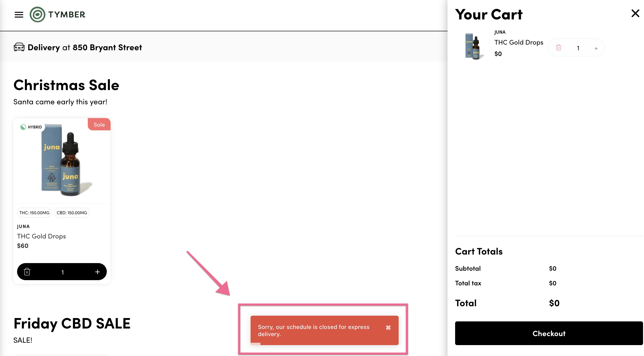
Task: Open the 850 Bryant Street delivery address
Action: tap(107, 47)
